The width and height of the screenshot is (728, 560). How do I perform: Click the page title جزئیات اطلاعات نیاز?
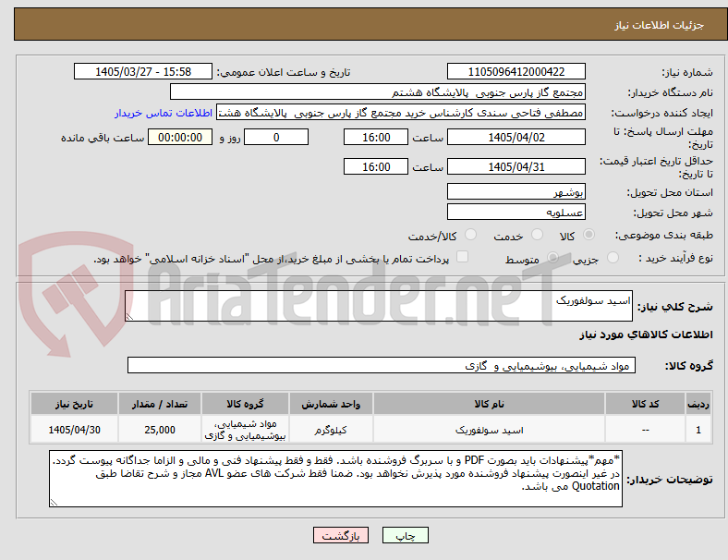coord(659,25)
